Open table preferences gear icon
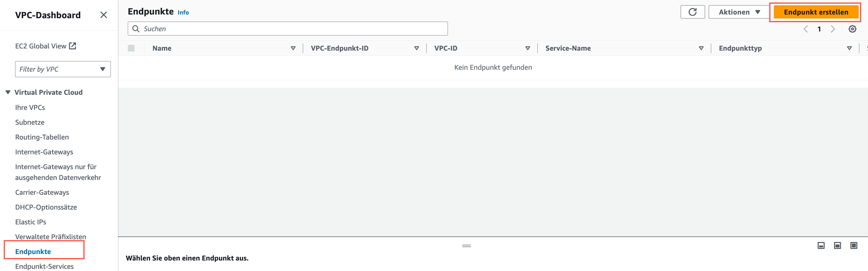The image size is (868, 271). (852, 29)
